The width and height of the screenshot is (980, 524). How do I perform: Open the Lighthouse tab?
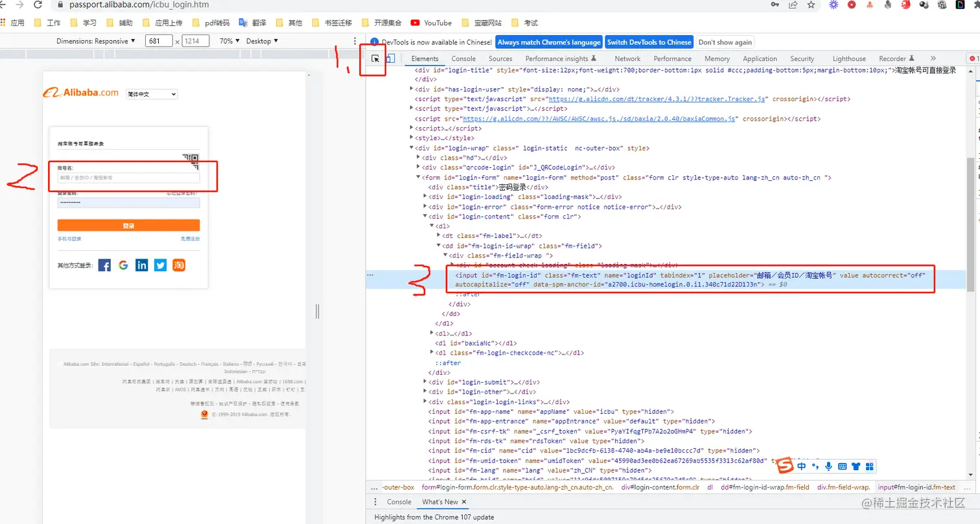(849, 58)
